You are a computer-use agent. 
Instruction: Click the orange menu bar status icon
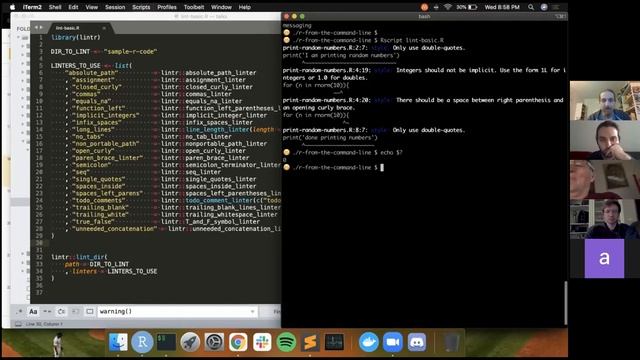coord(424,7)
